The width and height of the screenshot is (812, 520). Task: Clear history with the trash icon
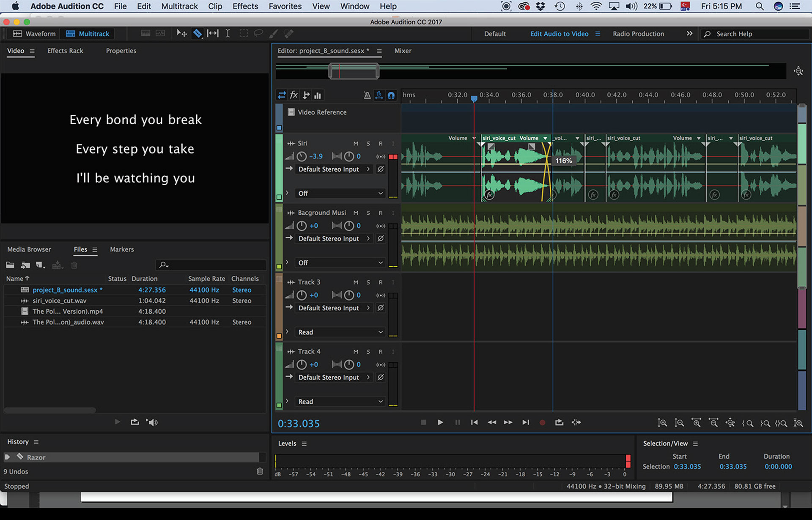pos(260,471)
